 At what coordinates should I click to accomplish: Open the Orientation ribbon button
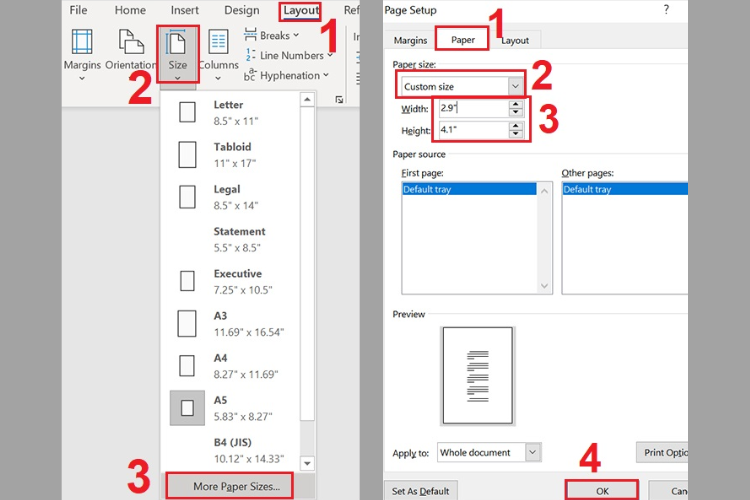(x=131, y=52)
